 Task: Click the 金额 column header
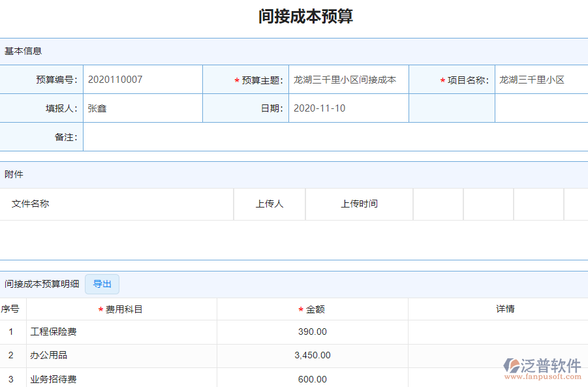coord(311,309)
